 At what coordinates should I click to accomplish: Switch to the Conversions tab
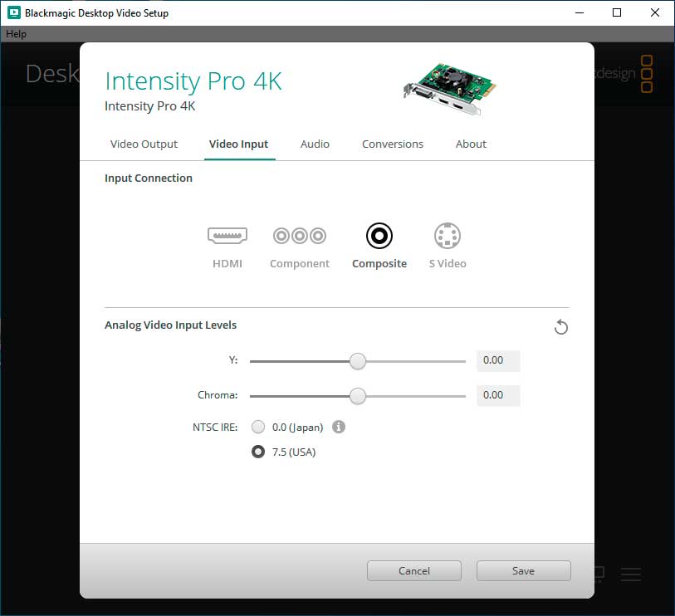[x=393, y=144]
